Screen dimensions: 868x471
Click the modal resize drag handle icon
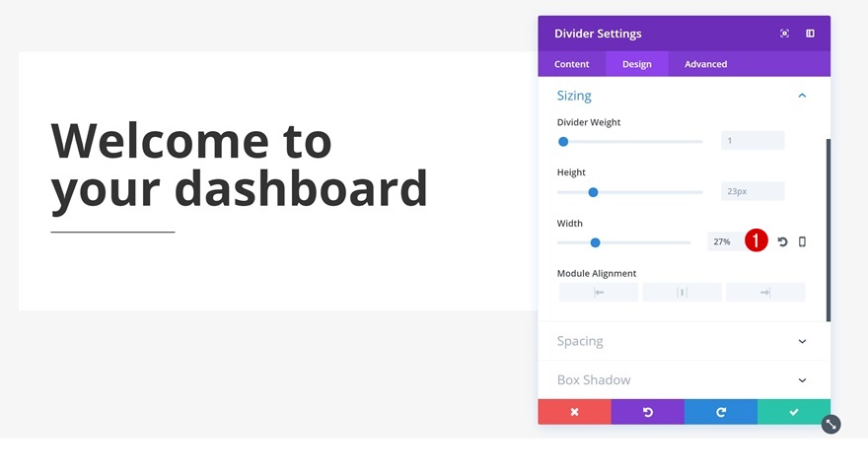832,424
